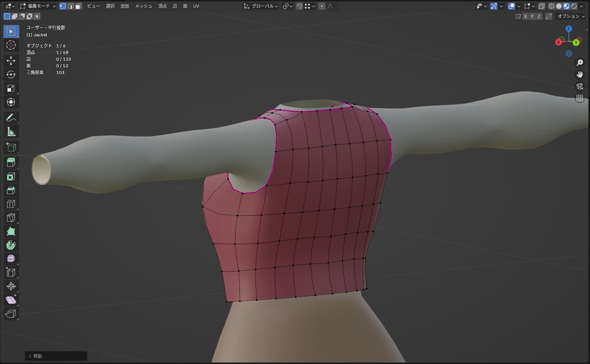
Task: Click the hand pan view icon
Action: pos(580,74)
